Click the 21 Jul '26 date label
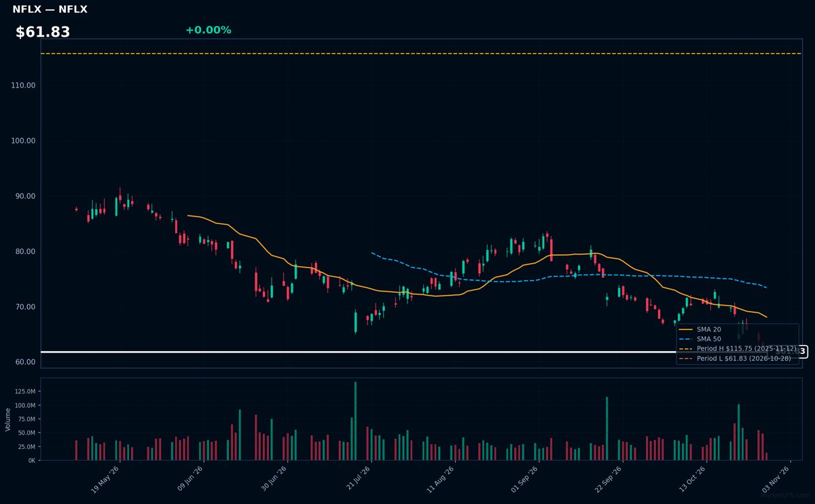 coord(357,479)
